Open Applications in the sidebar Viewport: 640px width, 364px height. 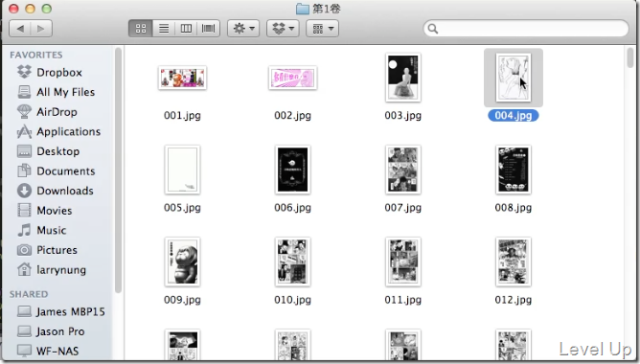point(58,131)
